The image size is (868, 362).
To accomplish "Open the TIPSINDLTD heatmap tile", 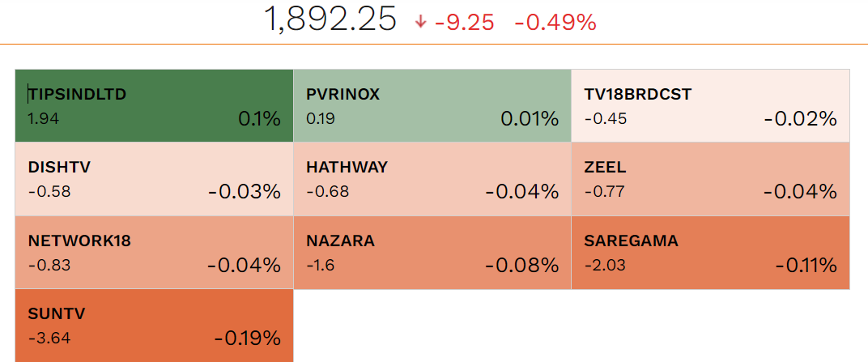I will click(x=154, y=106).
